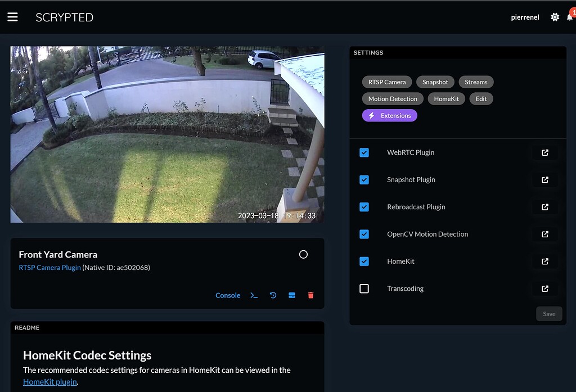The image size is (576, 392).
Task: Open the WebRTC Plugin external link icon
Action: 544,152
